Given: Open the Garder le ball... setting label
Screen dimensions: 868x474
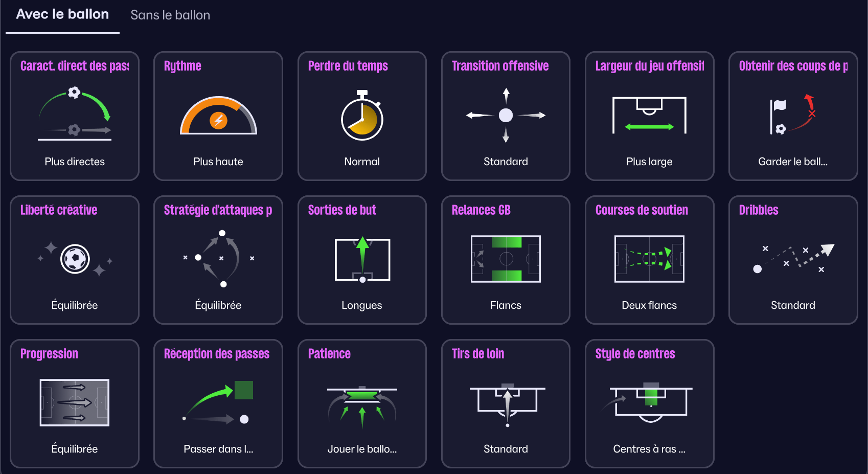Looking at the screenshot, I should pos(793,162).
